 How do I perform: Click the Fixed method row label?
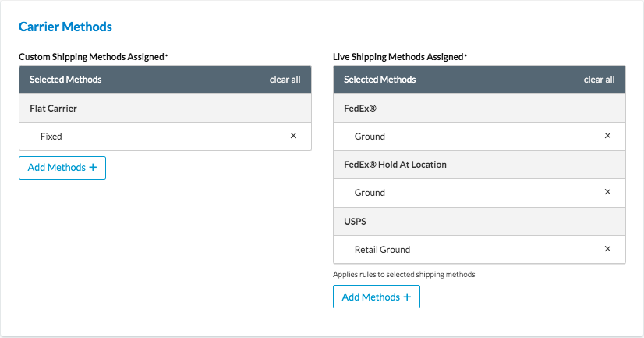pos(51,137)
